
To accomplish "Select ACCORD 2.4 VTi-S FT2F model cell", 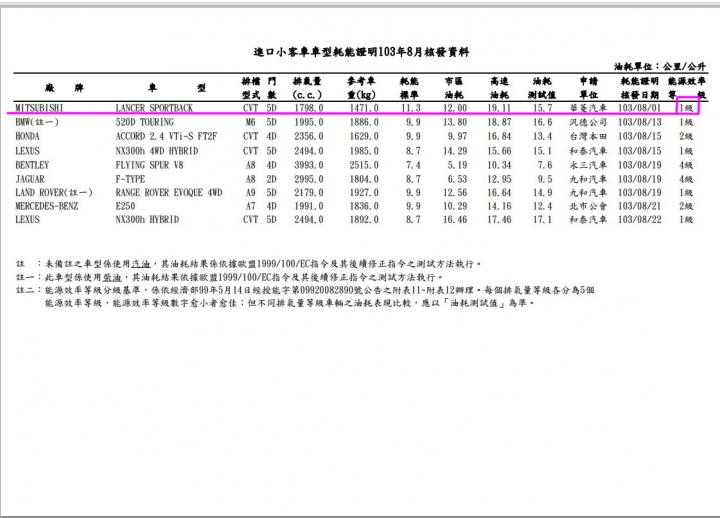I will click(166, 136).
